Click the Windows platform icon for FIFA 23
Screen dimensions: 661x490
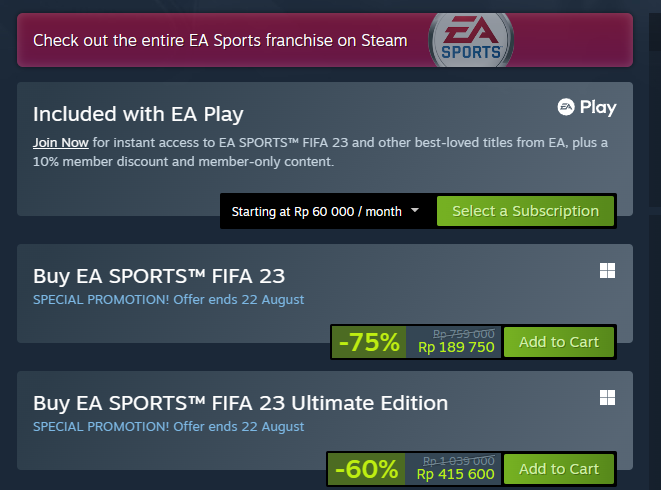pos(607,271)
